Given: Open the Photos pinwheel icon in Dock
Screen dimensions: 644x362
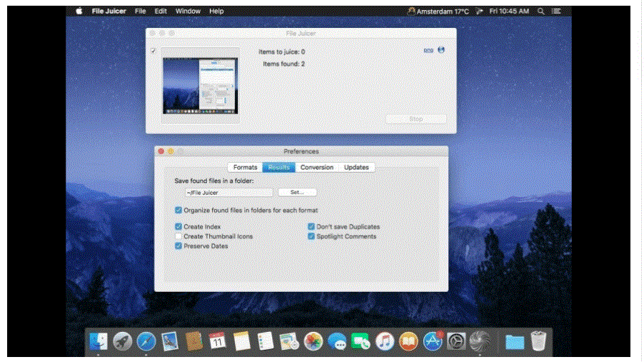Looking at the screenshot, I should tap(313, 341).
